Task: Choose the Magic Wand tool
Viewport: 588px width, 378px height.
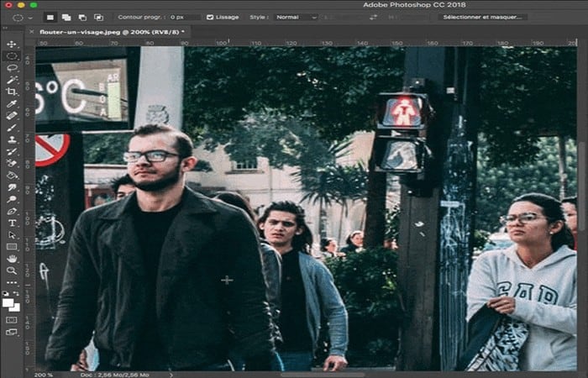Action: coord(12,80)
